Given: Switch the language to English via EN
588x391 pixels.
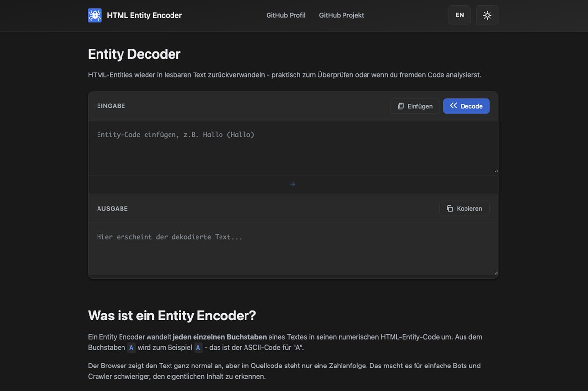Looking at the screenshot, I should 459,15.
